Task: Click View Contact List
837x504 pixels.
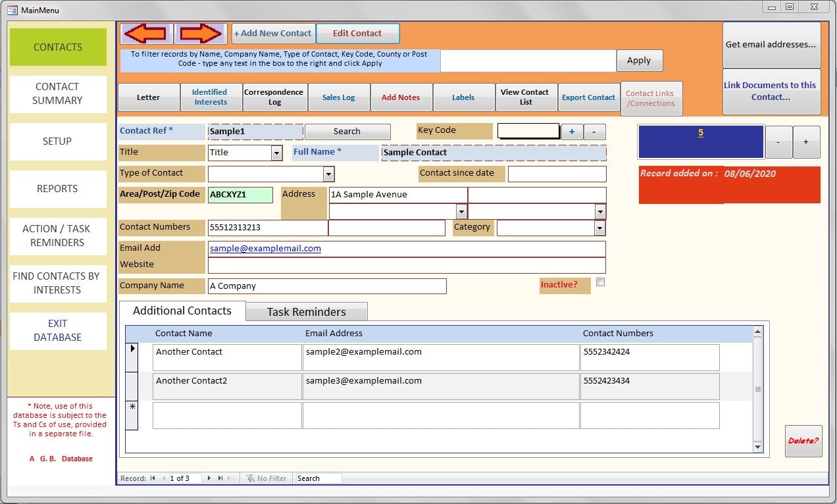Action: pos(526,97)
